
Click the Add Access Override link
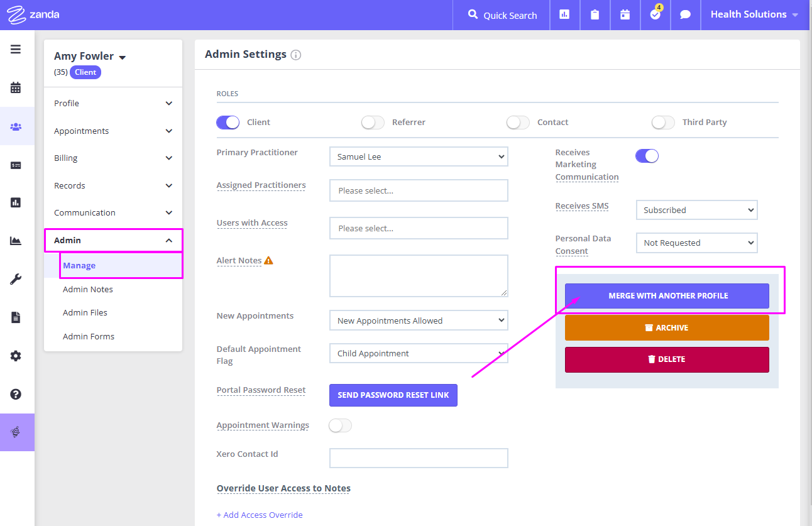point(260,514)
